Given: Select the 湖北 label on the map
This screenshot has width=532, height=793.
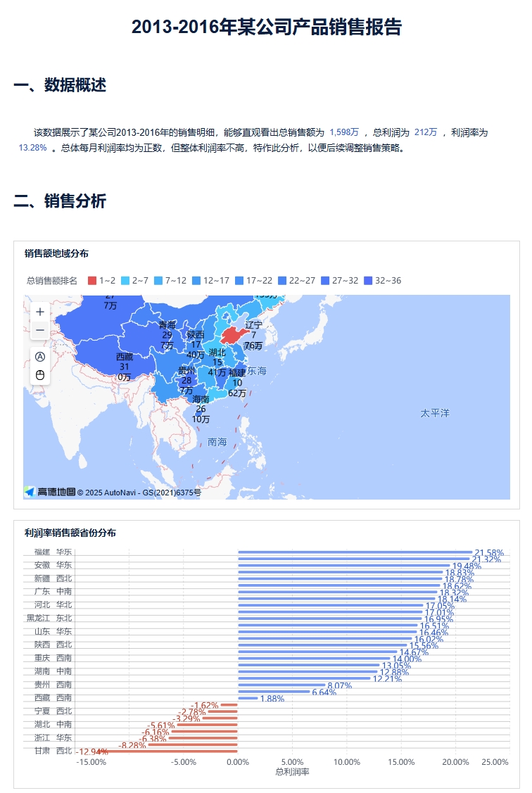Looking at the screenshot, I should click(217, 353).
